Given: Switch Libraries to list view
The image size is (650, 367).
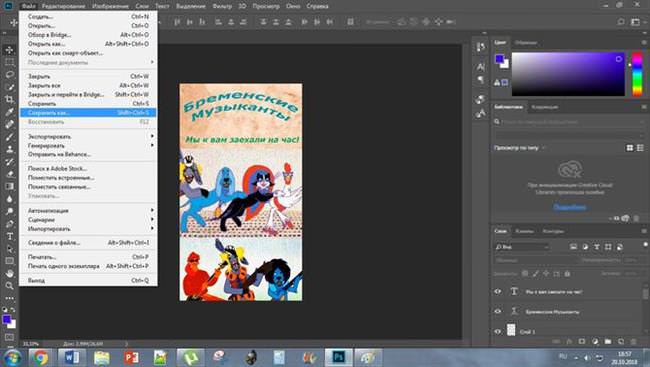Looking at the screenshot, I should [x=640, y=148].
